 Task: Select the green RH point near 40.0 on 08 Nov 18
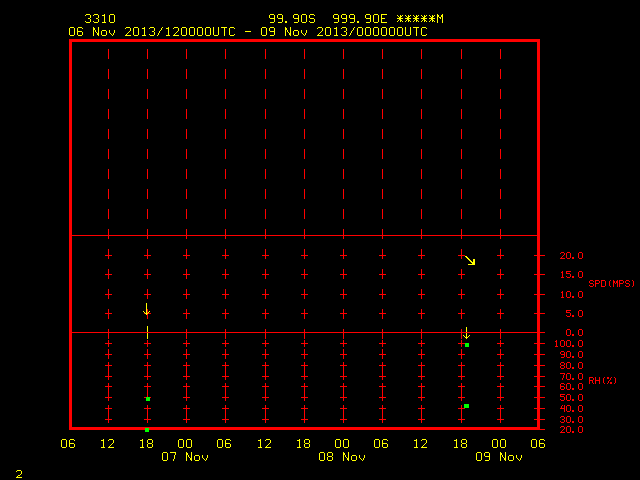(x=467, y=406)
